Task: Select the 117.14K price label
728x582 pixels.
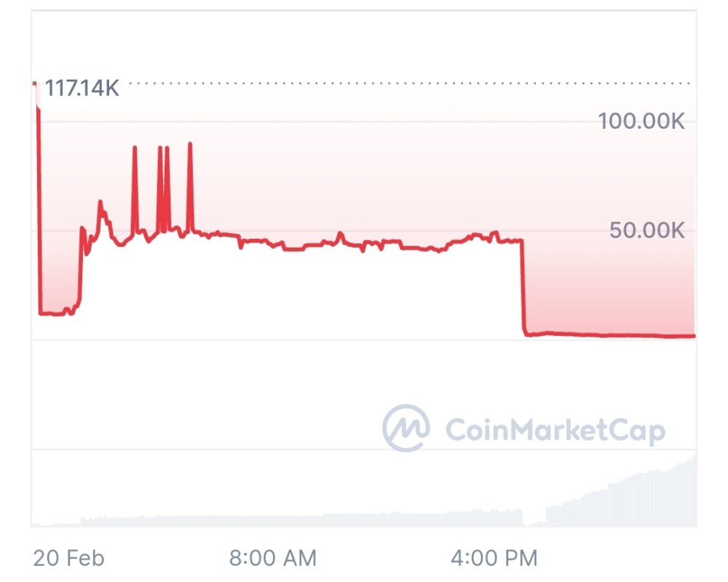Action: click(x=82, y=89)
